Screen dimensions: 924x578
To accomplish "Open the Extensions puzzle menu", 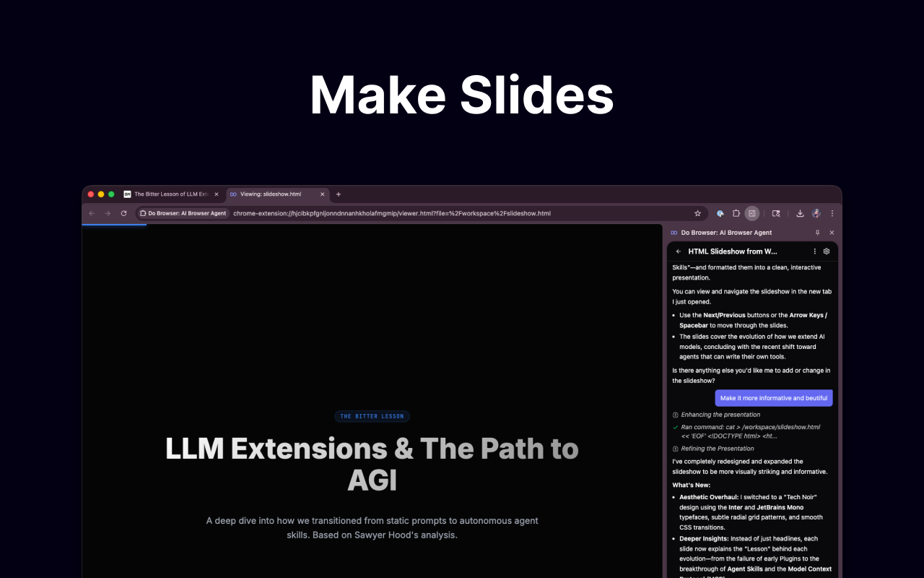I will coord(736,213).
